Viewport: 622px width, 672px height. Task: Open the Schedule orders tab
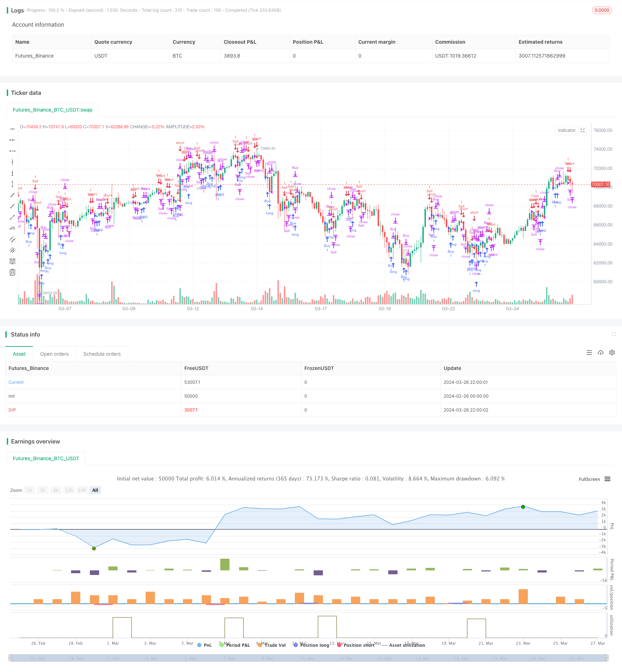(x=102, y=354)
